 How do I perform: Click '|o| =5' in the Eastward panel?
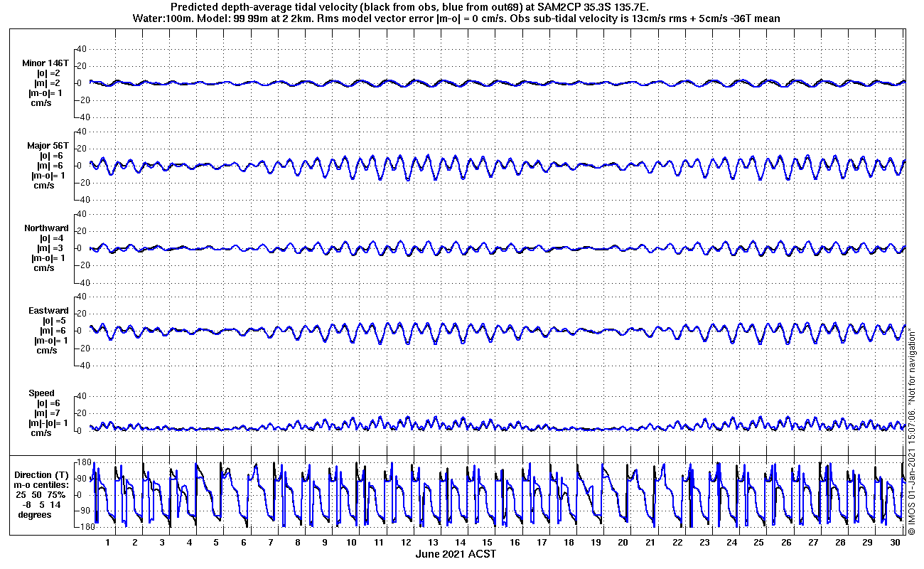53,320
